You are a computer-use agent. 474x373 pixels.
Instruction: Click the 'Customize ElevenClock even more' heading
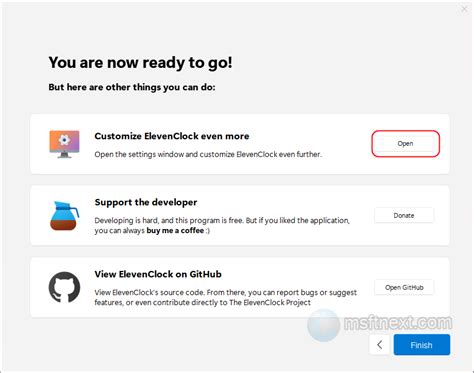pos(172,136)
